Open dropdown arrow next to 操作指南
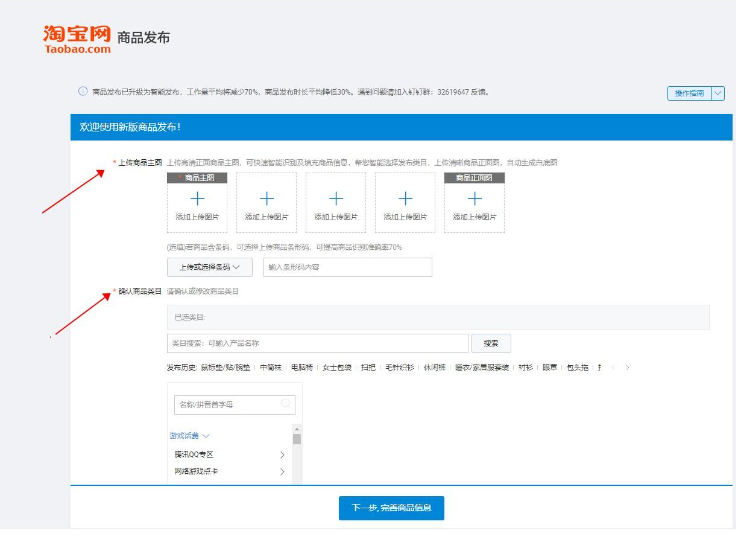Screen dimensions: 736x542 717,93
